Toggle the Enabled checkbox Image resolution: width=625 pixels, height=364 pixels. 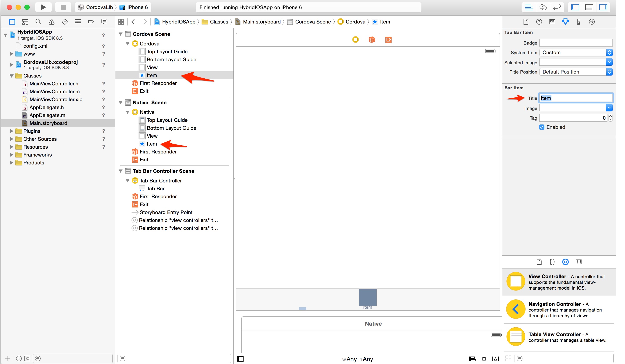click(x=542, y=127)
